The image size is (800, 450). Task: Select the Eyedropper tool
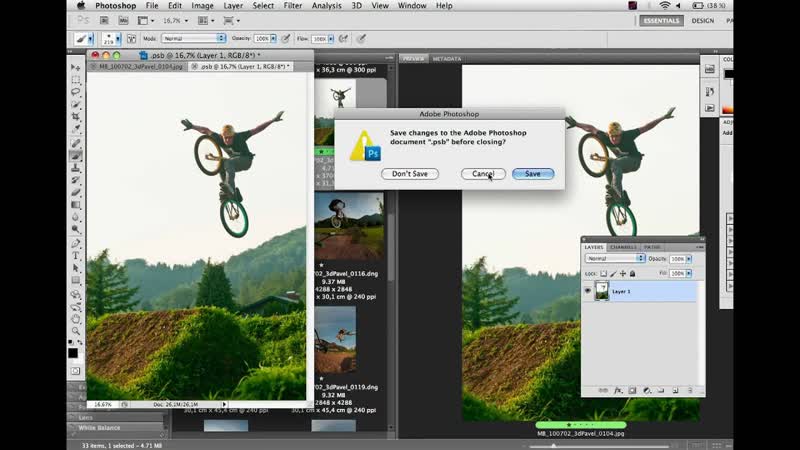click(76, 129)
